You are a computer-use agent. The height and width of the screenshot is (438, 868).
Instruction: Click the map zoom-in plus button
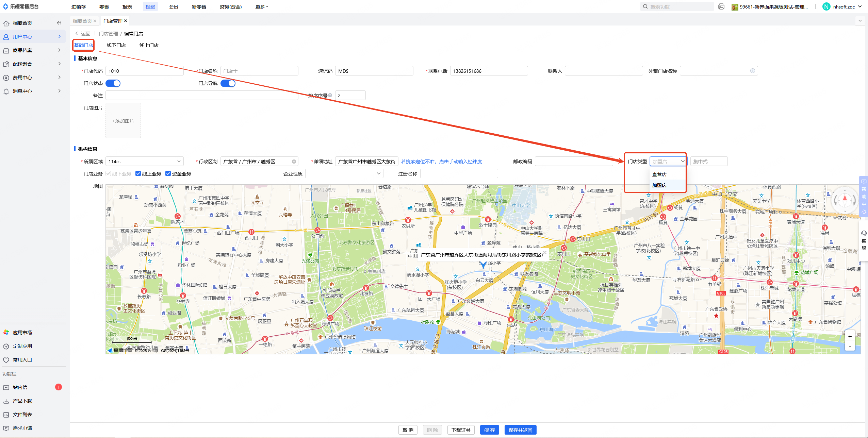click(850, 336)
